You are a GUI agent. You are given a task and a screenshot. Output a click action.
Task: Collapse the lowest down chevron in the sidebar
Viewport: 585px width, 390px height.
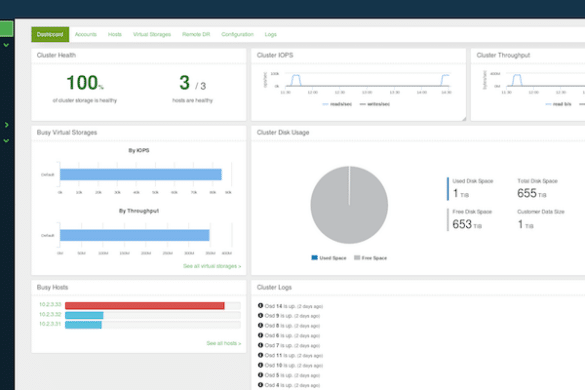[x=6, y=141]
